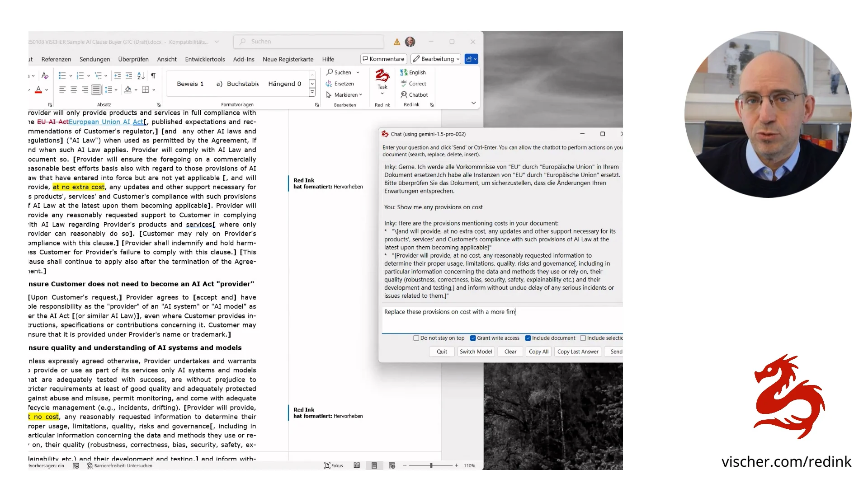Expand the styles gallery more arrow
This screenshot has width=868, height=488.
tap(312, 92)
